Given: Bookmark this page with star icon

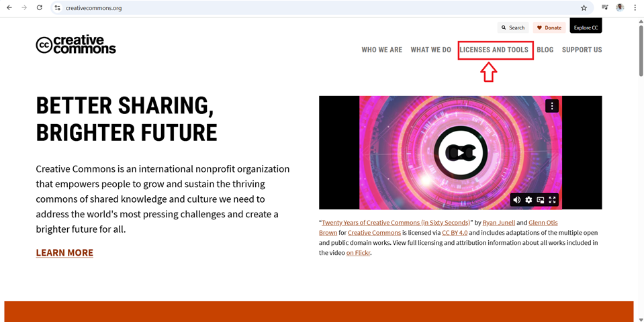Looking at the screenshot, I should click(584, 8).
